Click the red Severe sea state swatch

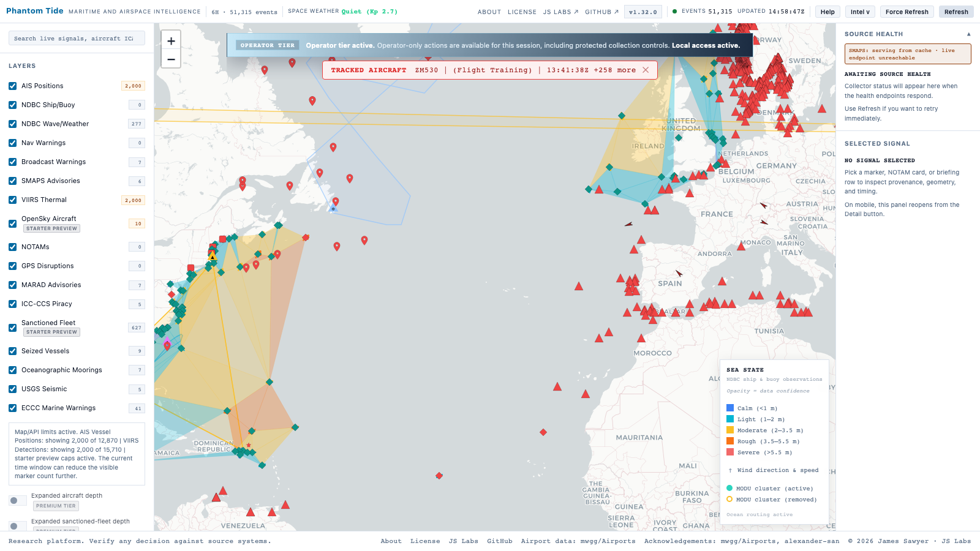click(x=730, y=452)
